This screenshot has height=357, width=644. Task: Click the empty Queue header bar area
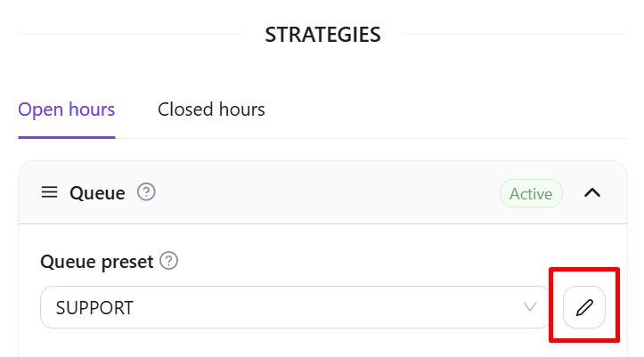(x=321, y=193)
